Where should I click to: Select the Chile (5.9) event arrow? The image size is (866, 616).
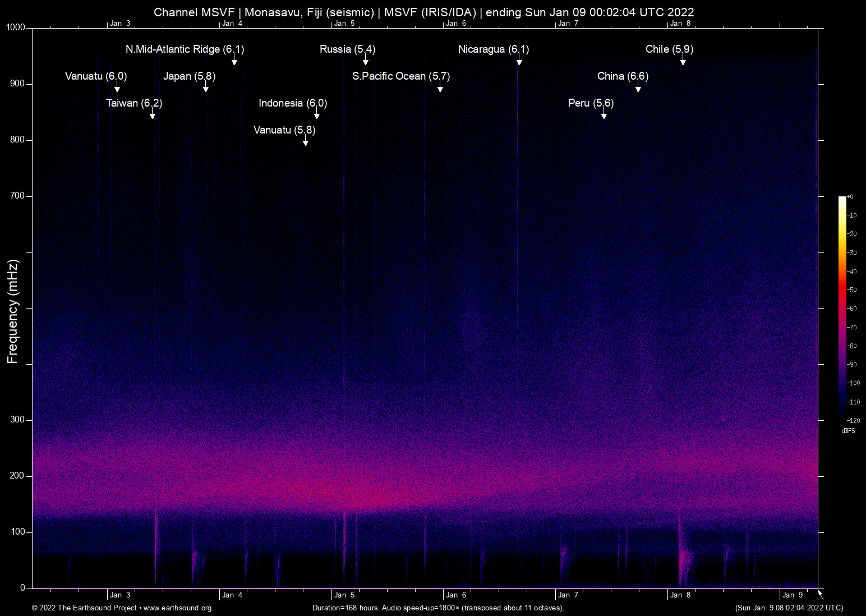(683, 62)
